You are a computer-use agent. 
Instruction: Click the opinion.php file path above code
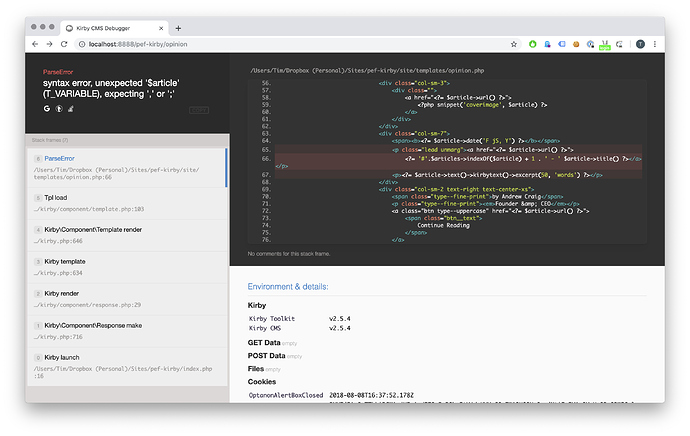[x=367, y=70]
